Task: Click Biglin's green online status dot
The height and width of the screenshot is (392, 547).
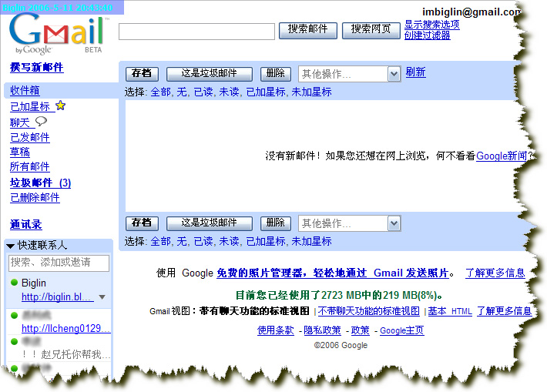Action: (14, 283)
